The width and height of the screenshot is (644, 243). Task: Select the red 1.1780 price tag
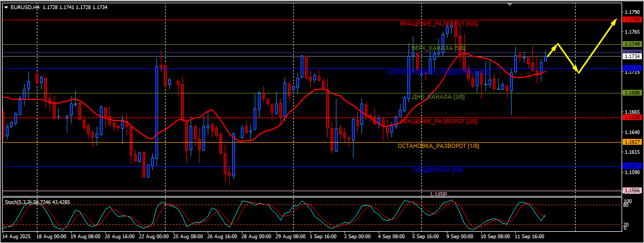pos(632,20)
